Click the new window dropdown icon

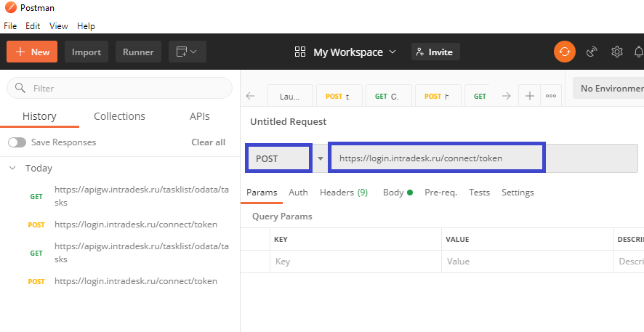pyautogui.click(x=188, y=52)
